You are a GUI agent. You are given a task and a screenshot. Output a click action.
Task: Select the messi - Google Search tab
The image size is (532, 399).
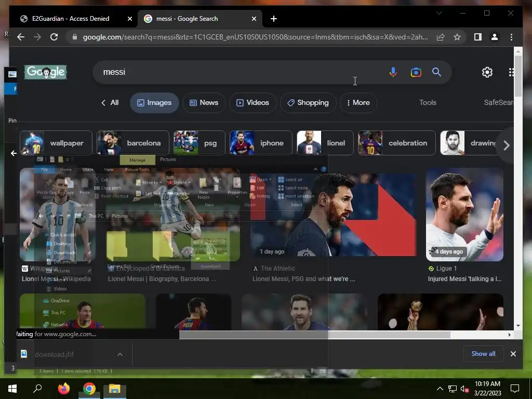point(200,19)
